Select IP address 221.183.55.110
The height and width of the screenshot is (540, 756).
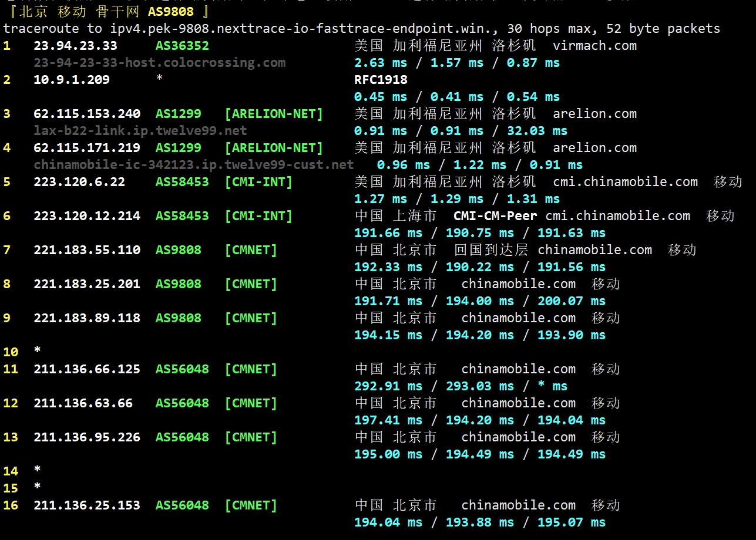coord(87,250)
